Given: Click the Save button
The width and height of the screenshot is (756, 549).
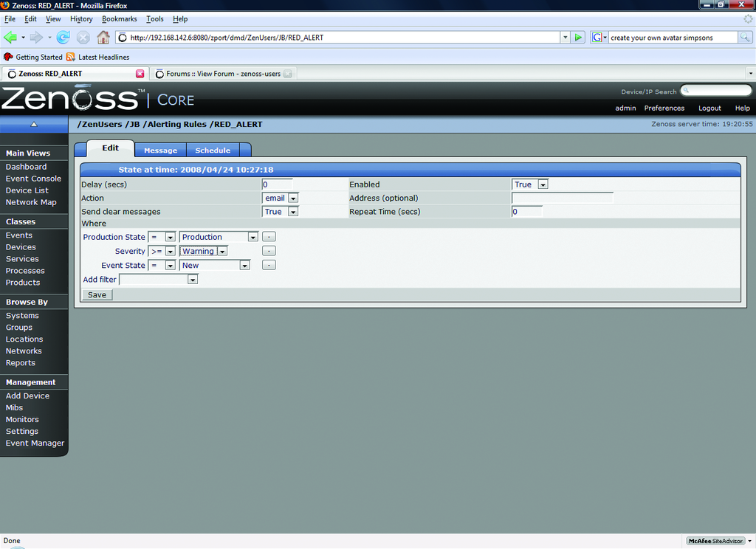Looking at the screenshot, I should click(97, 294).
